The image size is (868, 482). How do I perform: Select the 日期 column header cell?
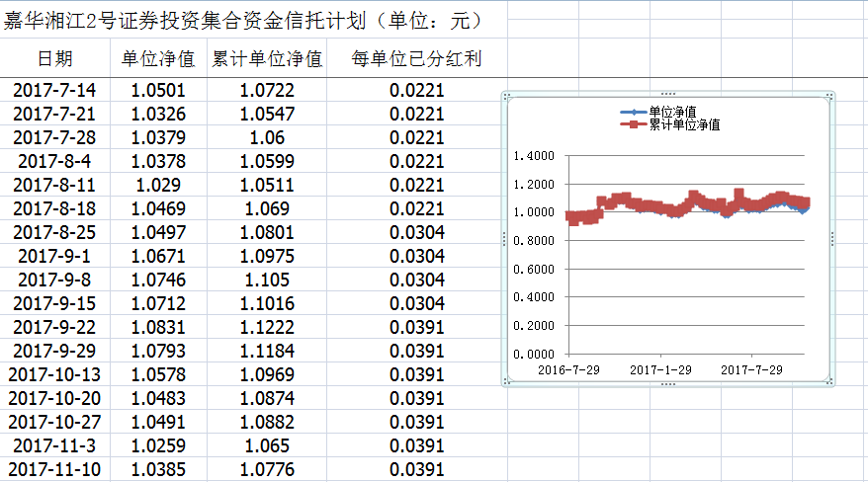55,58
